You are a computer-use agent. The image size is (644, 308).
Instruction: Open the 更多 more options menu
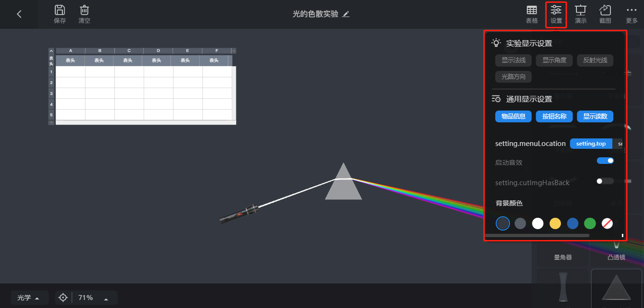click(631, 10)
